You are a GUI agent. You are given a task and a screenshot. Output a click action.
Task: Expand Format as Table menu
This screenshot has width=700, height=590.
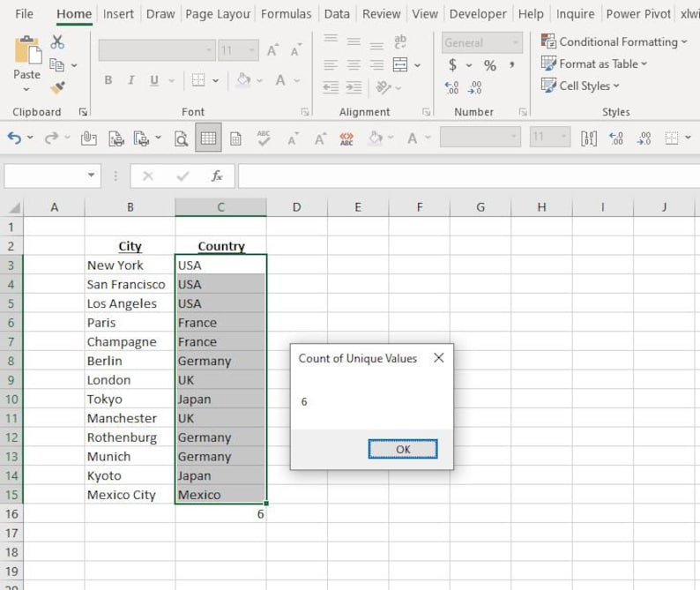pyautogui.click(x=594, y=63)
